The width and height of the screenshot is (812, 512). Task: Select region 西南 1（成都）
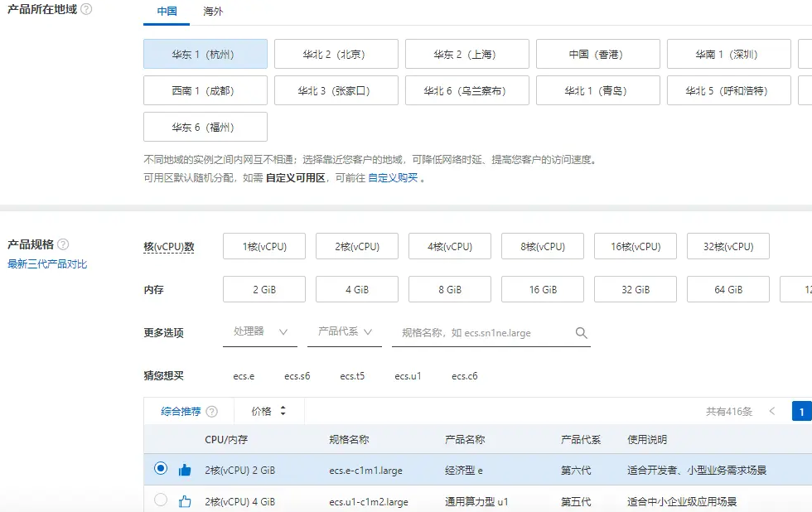coord(205,90)
